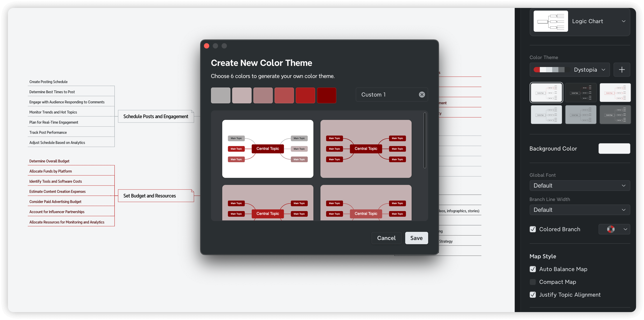Screen dimensions: 644x320
Task: Pick the third dusty rose color swatch
Action: [x=263, y=95]
